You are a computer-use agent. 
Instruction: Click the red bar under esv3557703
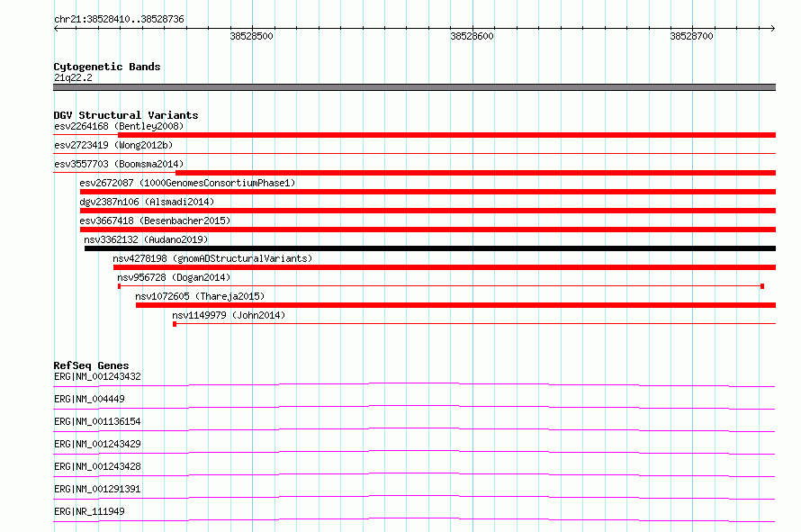475,173
